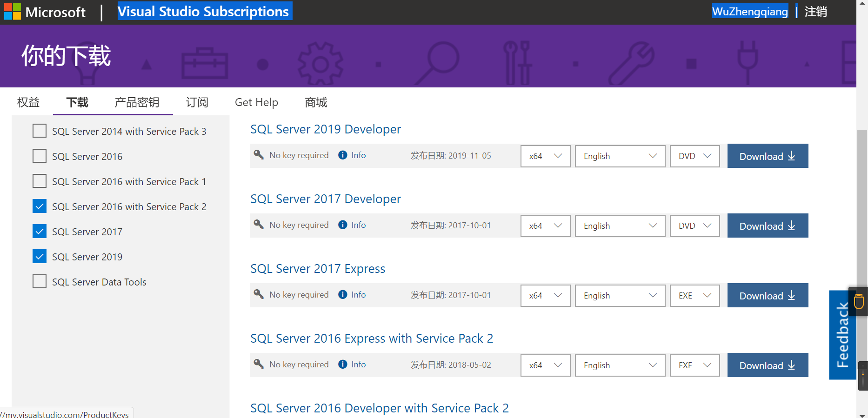868x418 pixels.
Task: Click the key icon for SQL Server 2016 Express SP2
Action: (x=259, y=364)
